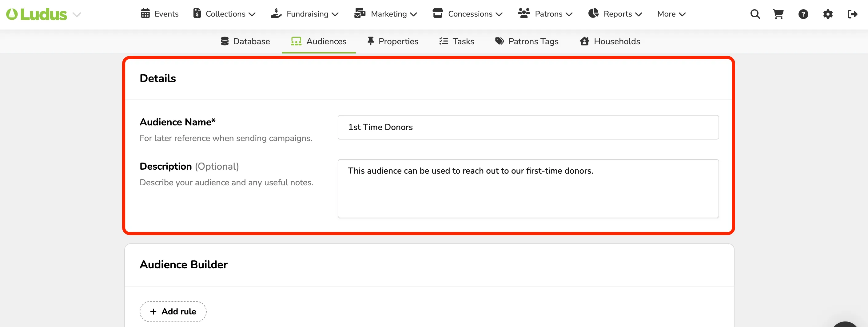The image size is (868, 327).
Task: Expand the More dropdown chevron
Action: coord(682,14)
